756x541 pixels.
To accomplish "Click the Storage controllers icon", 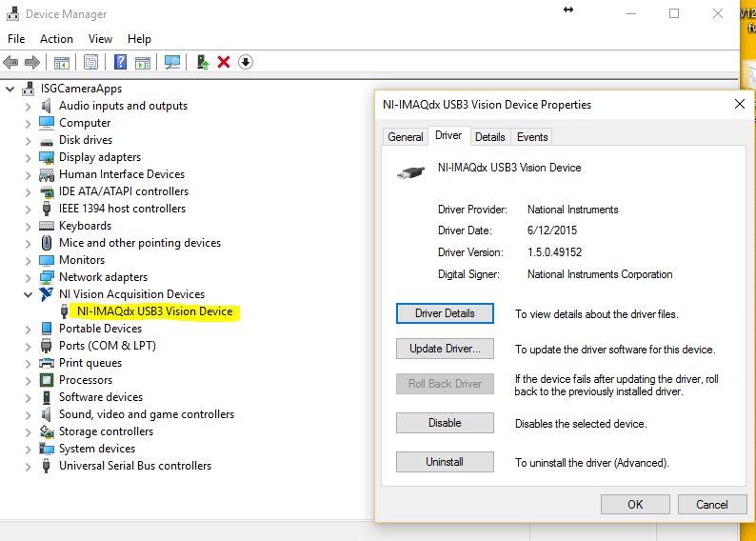I will pos(47,431).
